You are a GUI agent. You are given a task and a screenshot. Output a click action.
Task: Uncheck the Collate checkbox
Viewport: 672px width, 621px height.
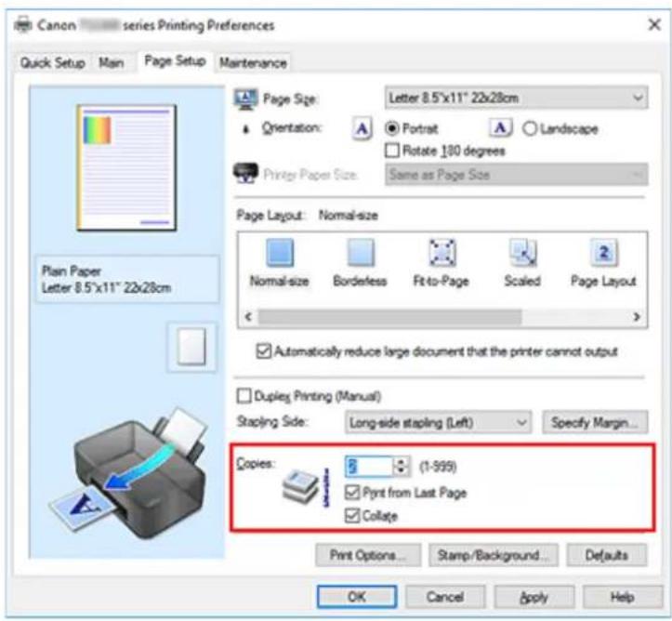pos(352,515)
